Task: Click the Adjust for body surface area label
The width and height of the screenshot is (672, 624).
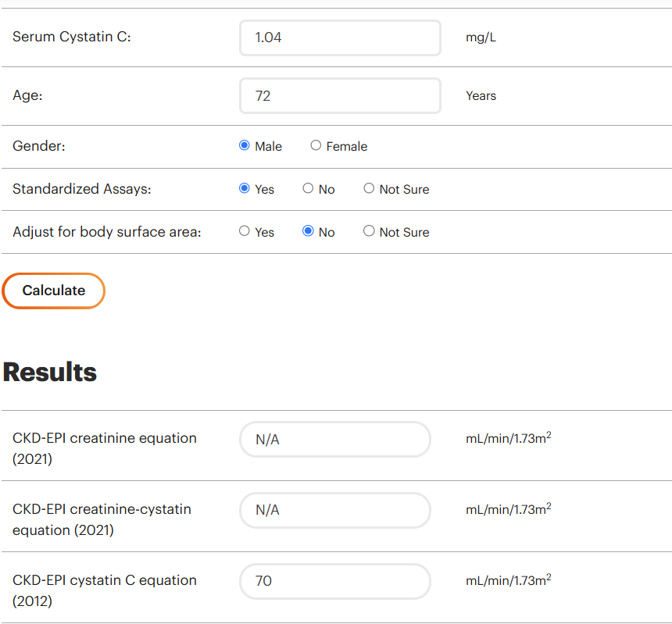Action: click(x=107, y=232)
